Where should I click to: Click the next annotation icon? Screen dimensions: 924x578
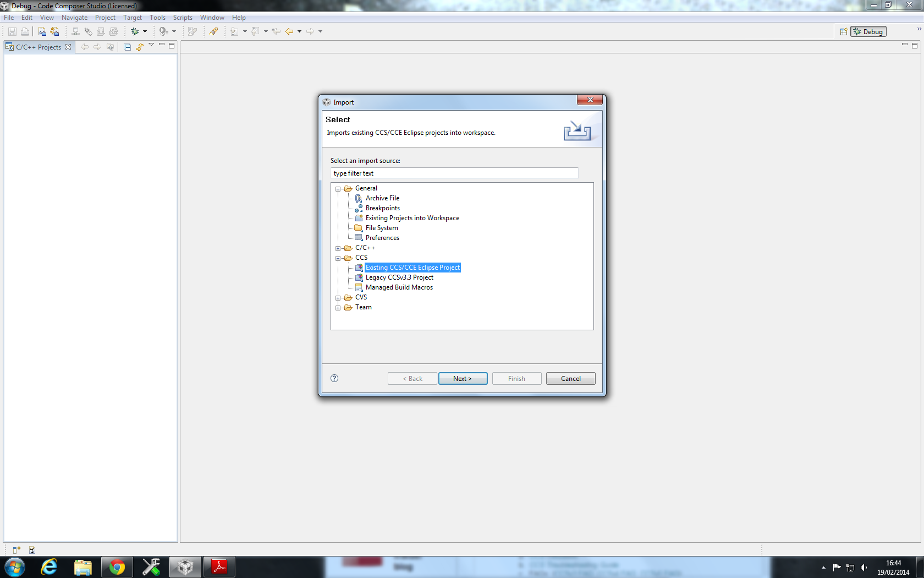point(234,31)
